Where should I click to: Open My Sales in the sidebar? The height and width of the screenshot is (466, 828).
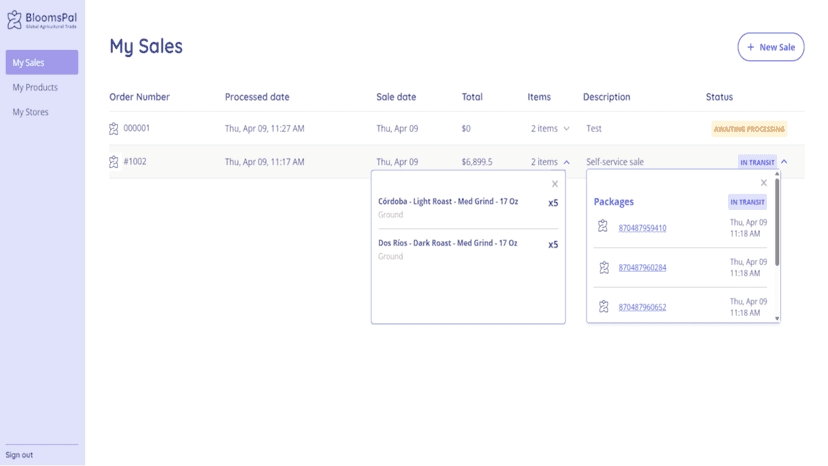coord(42,62)
